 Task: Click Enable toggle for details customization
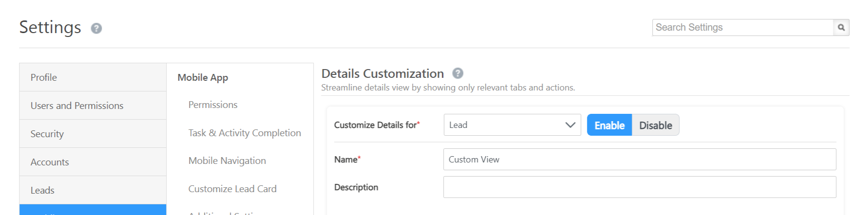609,125
